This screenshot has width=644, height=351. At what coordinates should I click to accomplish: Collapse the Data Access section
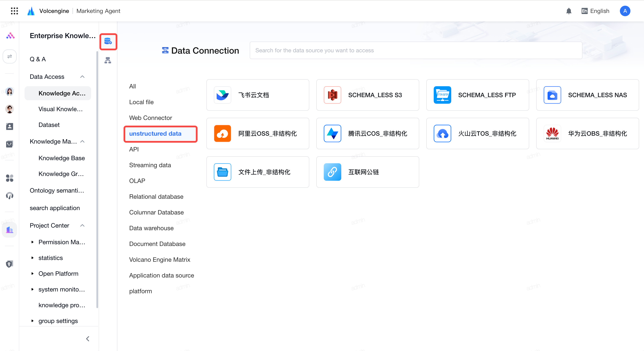82,77
